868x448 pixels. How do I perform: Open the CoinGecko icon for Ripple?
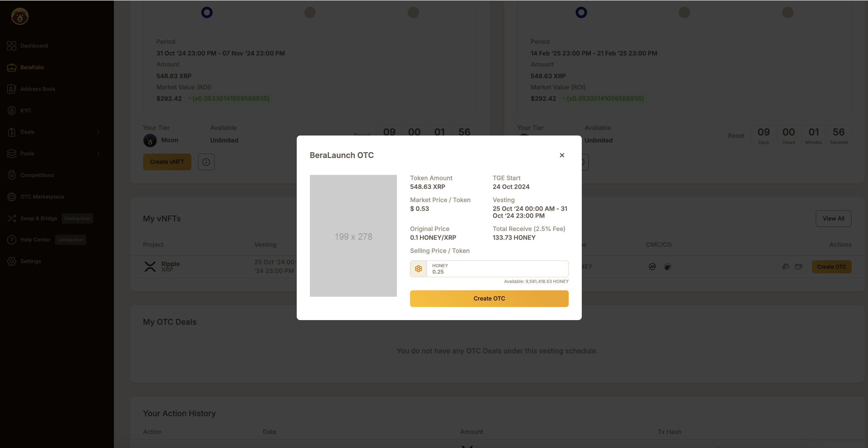[668, 267]
